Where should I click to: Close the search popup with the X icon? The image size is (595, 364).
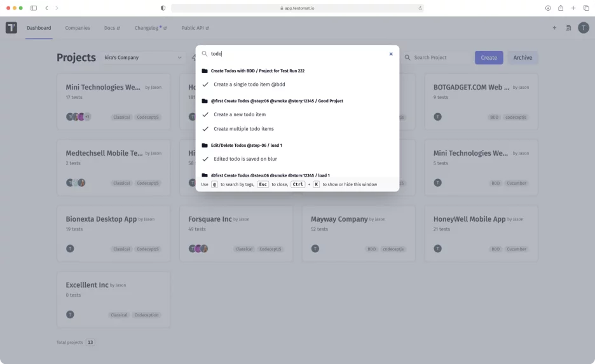click(391, 54)
